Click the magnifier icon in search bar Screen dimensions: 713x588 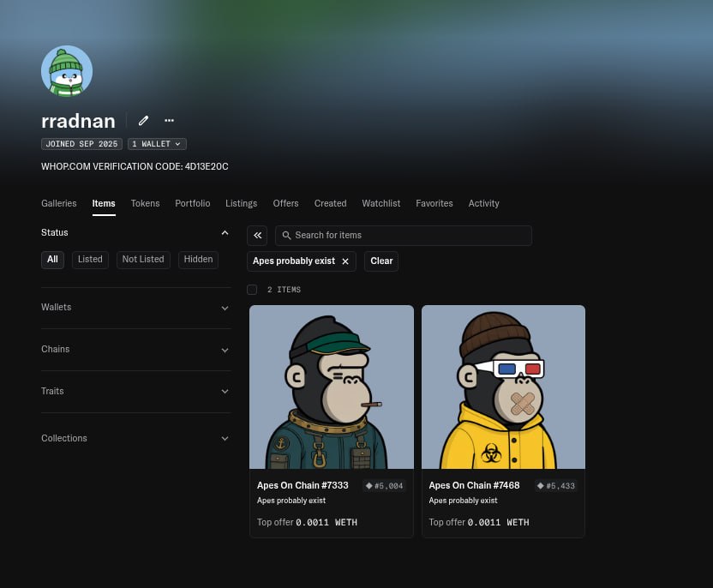pyautogui.click(x=286, y=235)
